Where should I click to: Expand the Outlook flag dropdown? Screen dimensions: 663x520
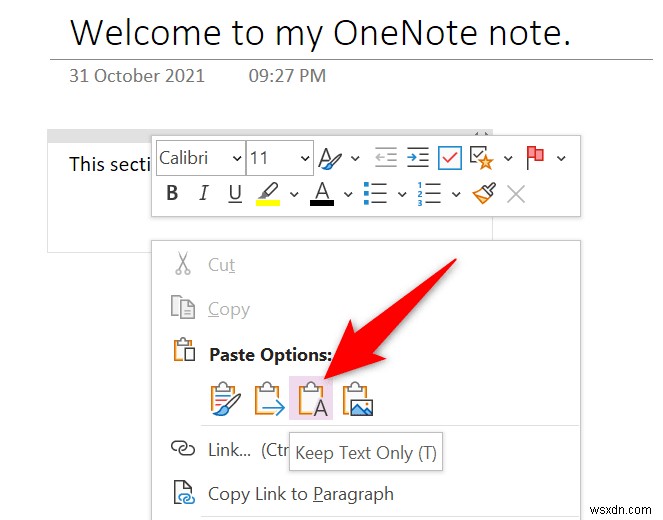click(561, 159)
